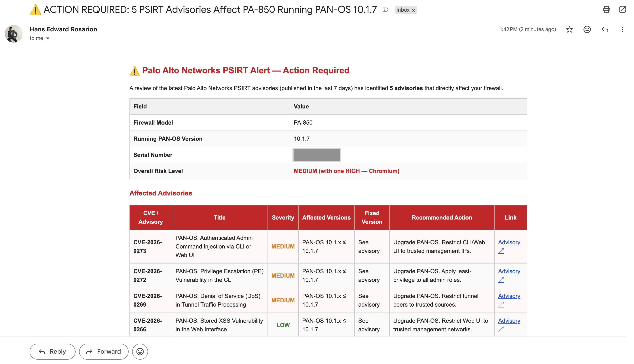Open the sender's profile picture
Viewport: 634px width, 364px height.
coord(14,34)
